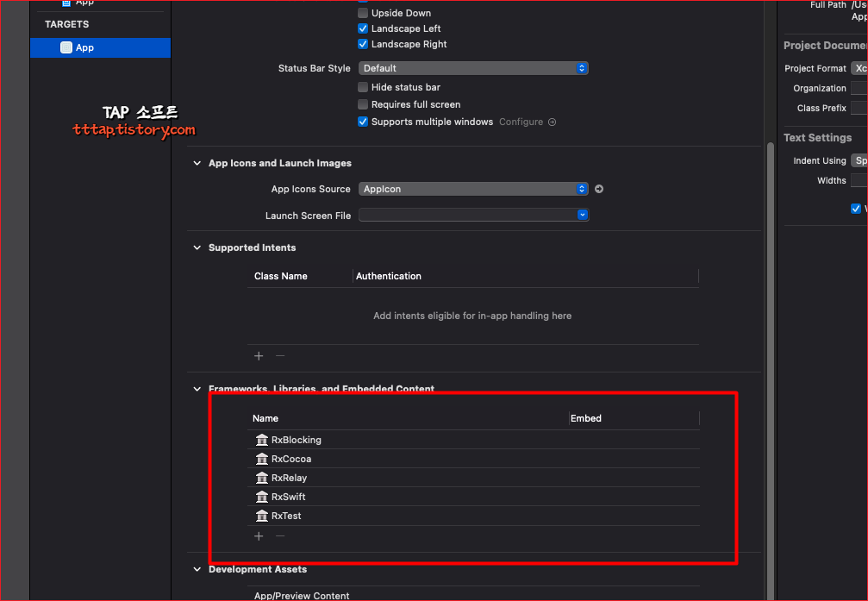Open the Status Bar Style dropdown
Image resolution: width=868 pixels, height=601 pixels.
tap(473, 68)
